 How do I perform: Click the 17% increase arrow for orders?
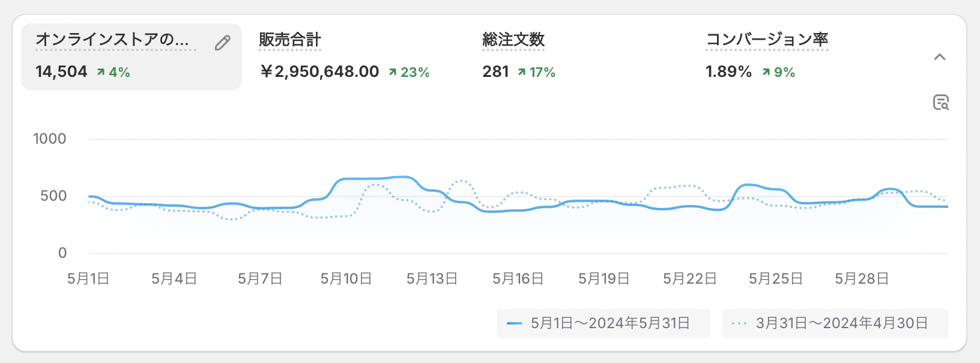[522, 72]
